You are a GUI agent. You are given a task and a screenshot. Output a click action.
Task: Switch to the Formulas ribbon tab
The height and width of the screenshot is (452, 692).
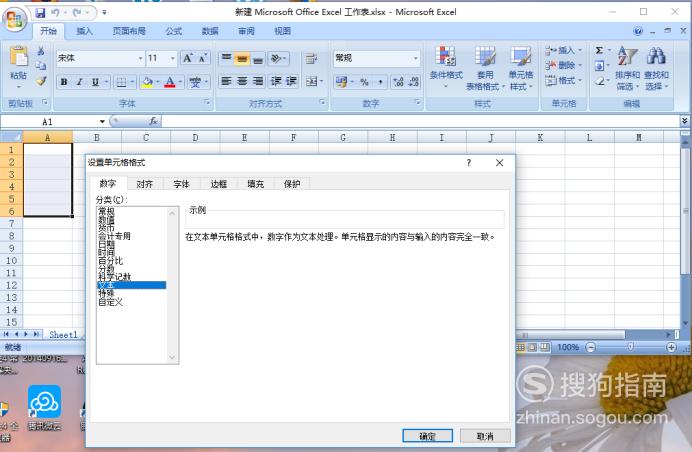[174, 31]
